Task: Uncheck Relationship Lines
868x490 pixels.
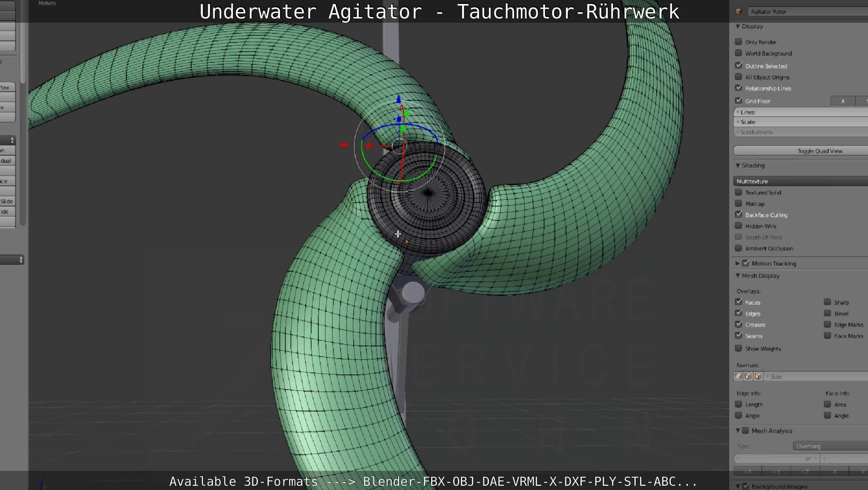Action: pos(738,88)
